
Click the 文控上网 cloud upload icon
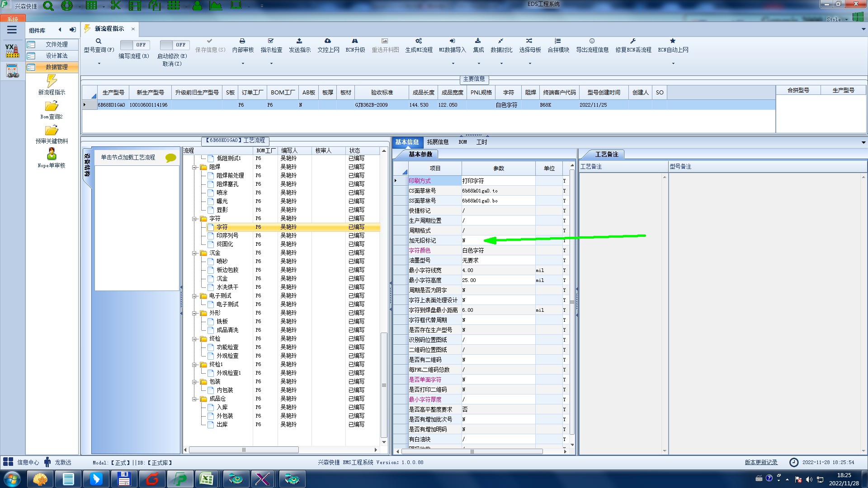click(328, 41)
